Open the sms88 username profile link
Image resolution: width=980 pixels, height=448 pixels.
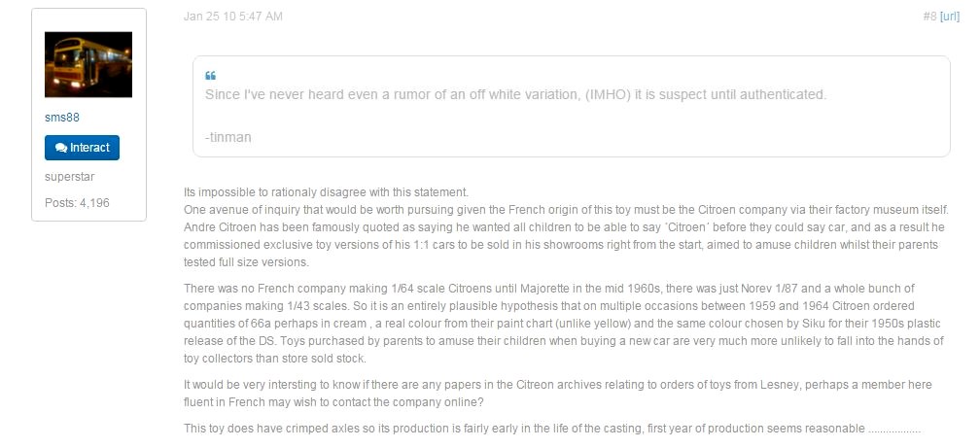tap(61, 117)
